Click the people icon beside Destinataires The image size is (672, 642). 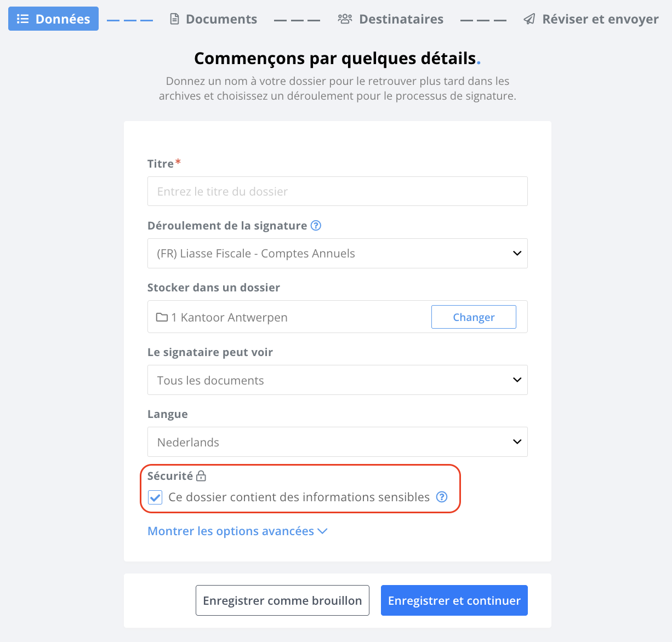click(345, 19)
